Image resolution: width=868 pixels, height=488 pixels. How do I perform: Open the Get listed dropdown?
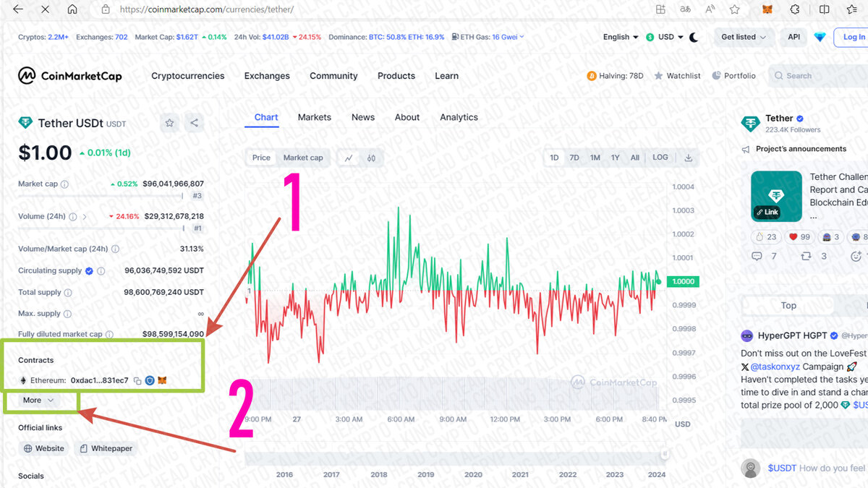pyautogui.click(x=744, y=37)
